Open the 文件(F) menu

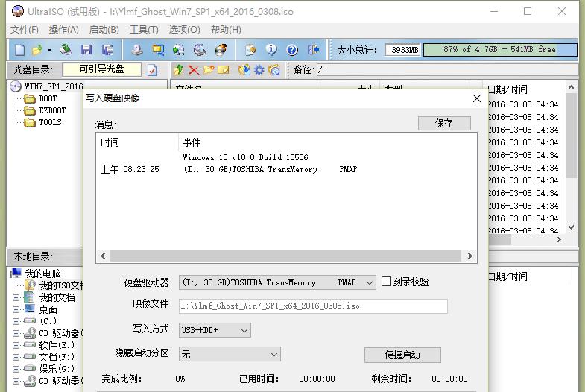coord(25,30)
